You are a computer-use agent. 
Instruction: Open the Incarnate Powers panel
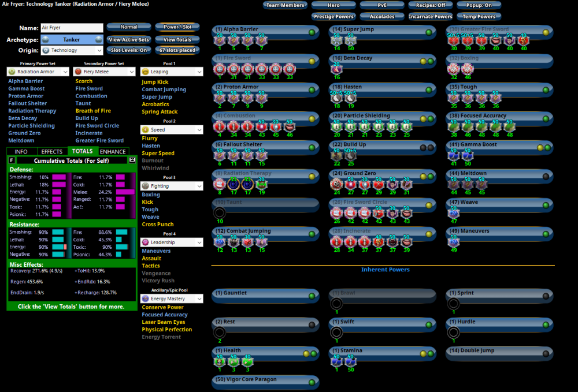(x=431, y=17)
